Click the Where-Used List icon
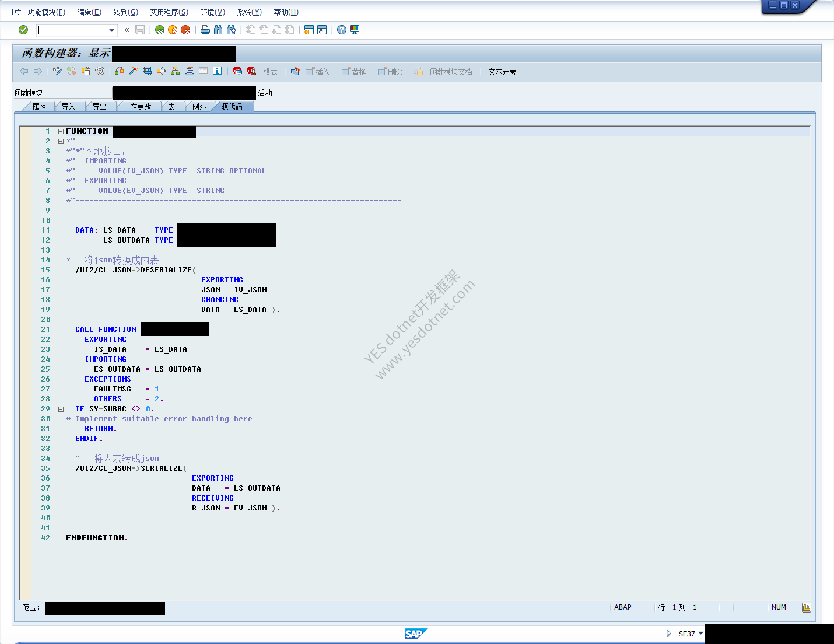This screenshot has width=834, height=644. point(161,71)
